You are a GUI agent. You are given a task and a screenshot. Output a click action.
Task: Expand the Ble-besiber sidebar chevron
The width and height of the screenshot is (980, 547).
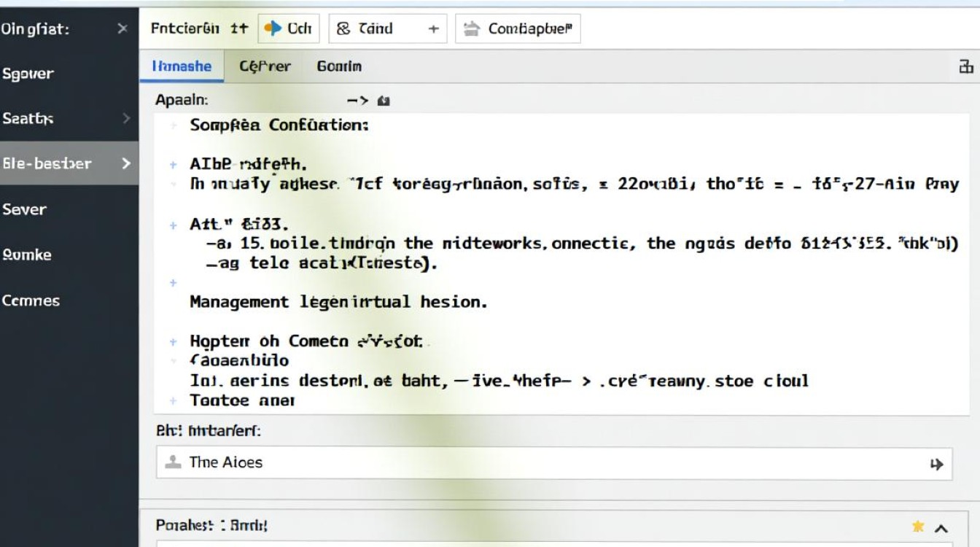point(126,163)
